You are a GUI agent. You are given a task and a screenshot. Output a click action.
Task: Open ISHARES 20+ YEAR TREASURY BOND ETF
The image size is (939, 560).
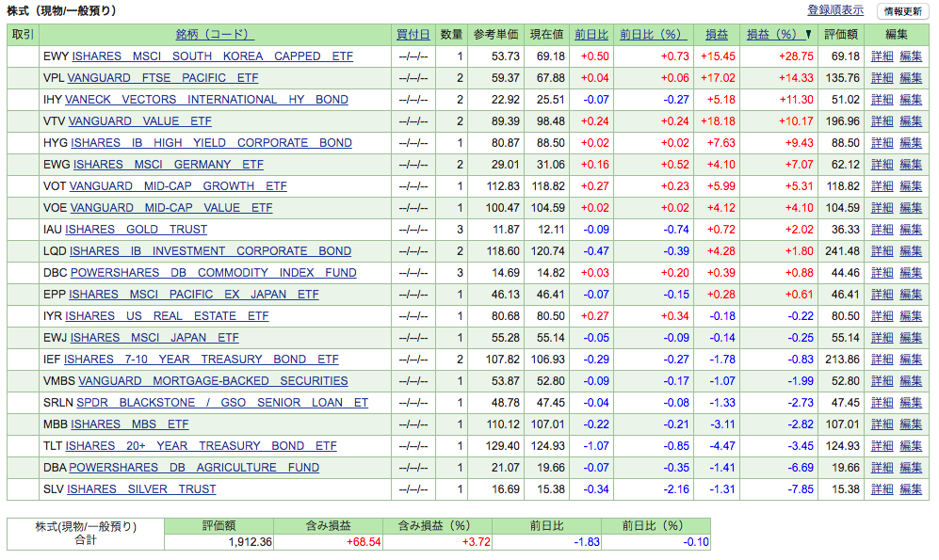(202, 446)
